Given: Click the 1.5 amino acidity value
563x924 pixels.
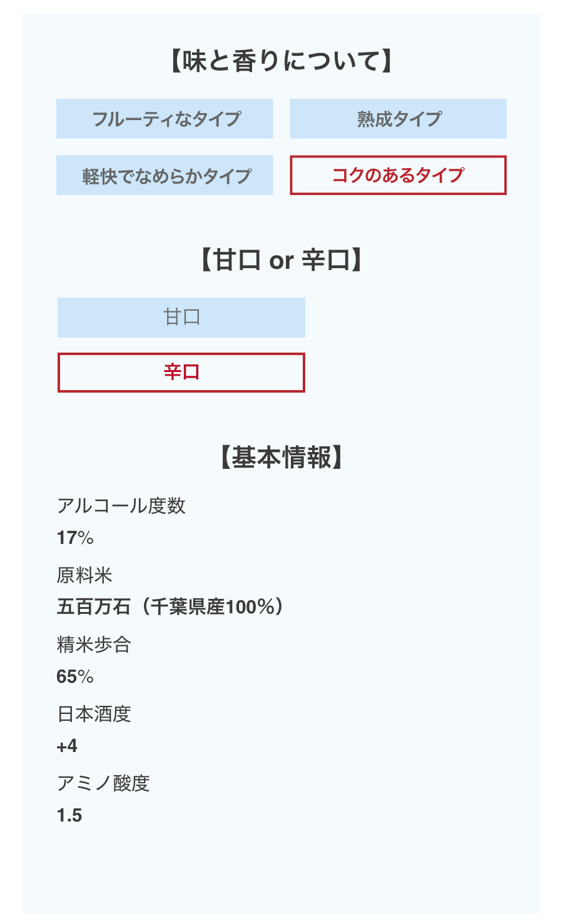Looking at the screenshot, I should coord(69,815).
